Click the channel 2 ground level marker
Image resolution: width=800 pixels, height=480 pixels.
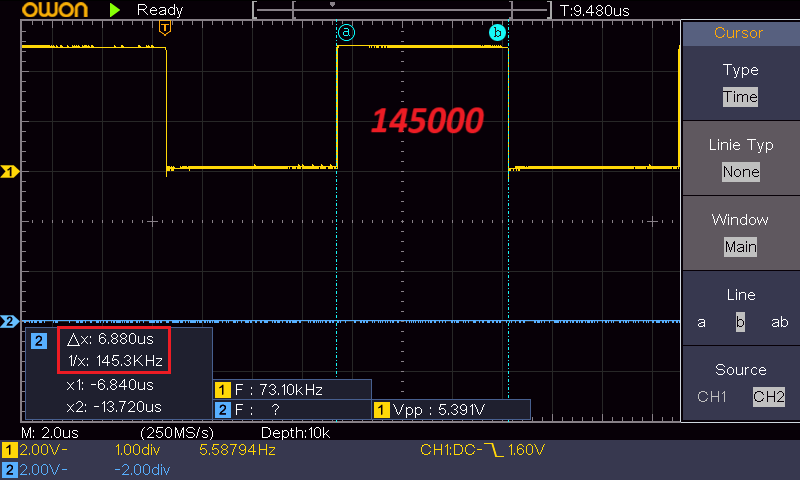click(x=9, y=321)
